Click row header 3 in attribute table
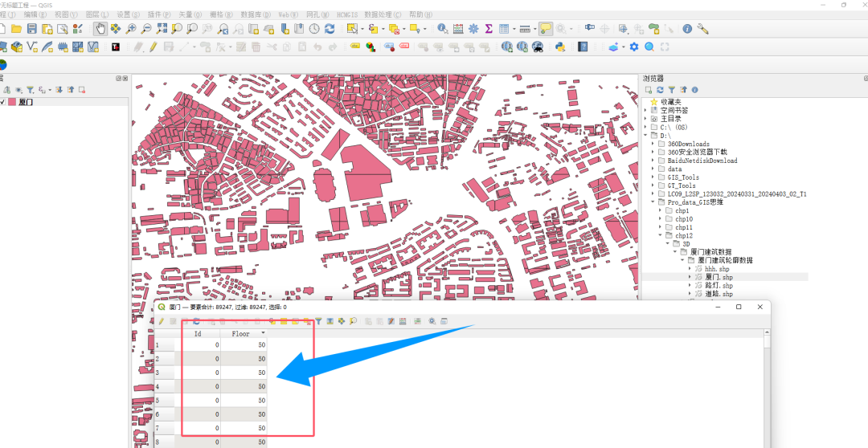 (165, 373)
